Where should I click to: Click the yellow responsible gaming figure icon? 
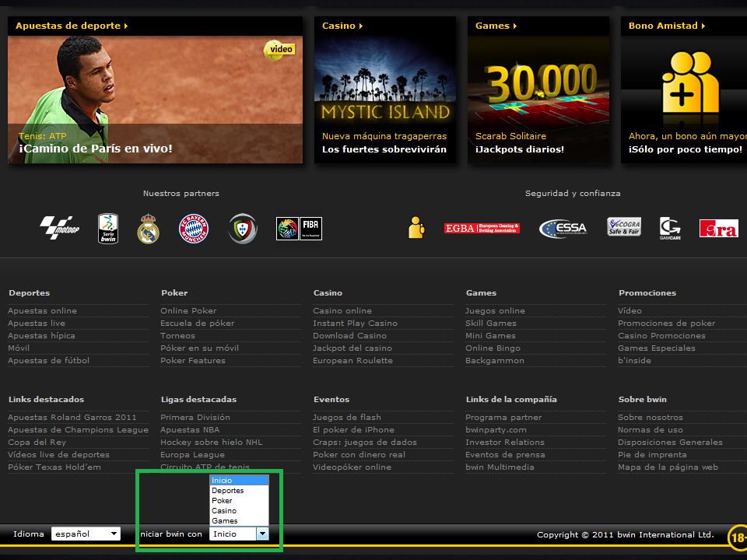pos(416,228)
